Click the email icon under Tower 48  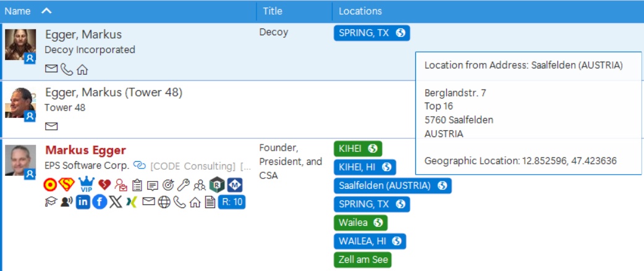(51, 127)
